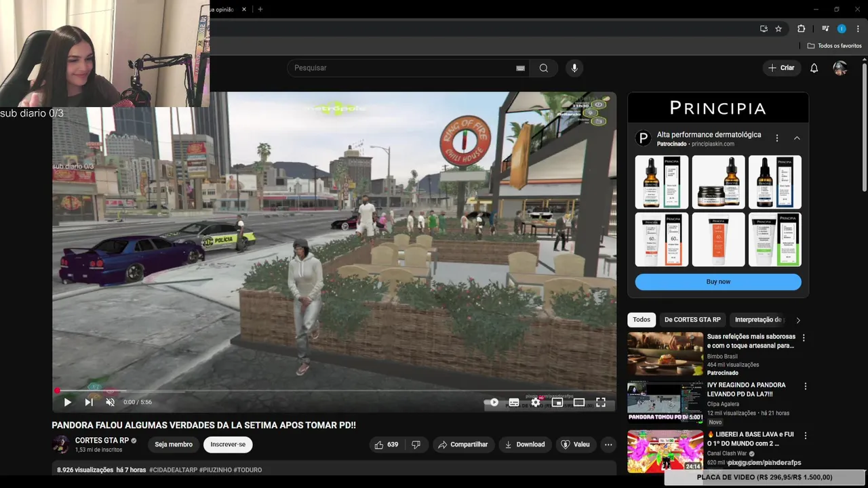Make the video full screen

pyautogui.click(x=601, y=402)
